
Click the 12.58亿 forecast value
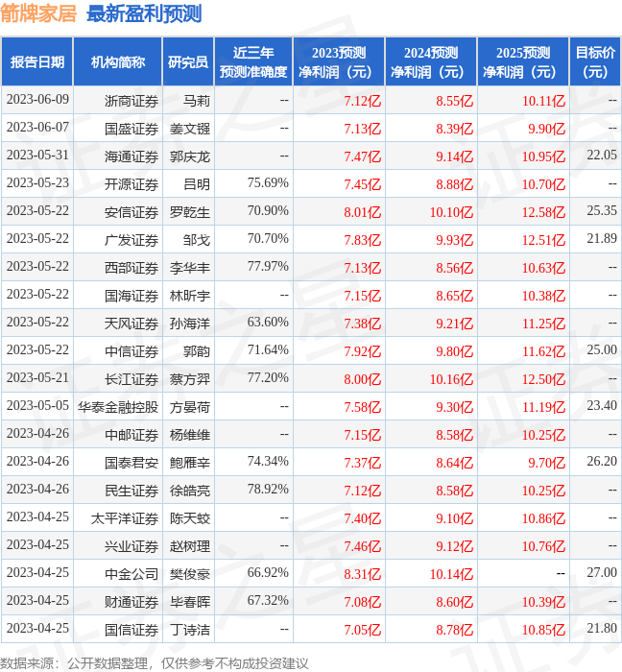click(543, 212)
